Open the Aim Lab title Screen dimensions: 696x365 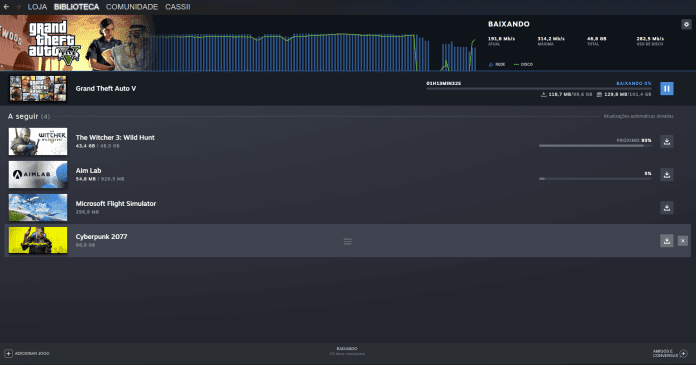click(88, 171)
